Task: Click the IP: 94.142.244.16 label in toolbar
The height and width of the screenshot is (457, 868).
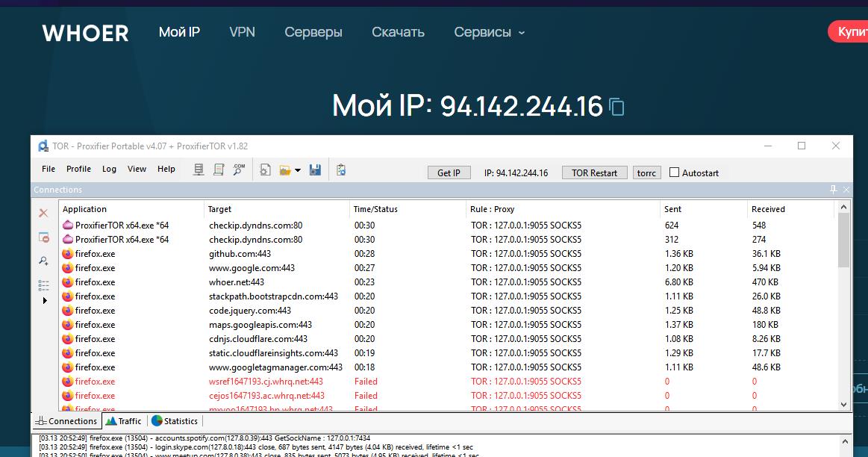Action: pos(516,172)
